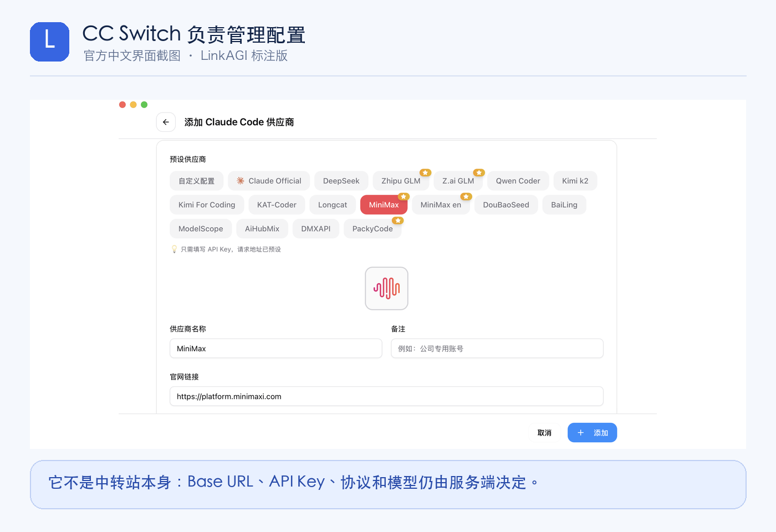The width and height of the screenshot is (776, 532).
Task: Choose the AiHubMix preset
Action: click(x=262, y=228)
